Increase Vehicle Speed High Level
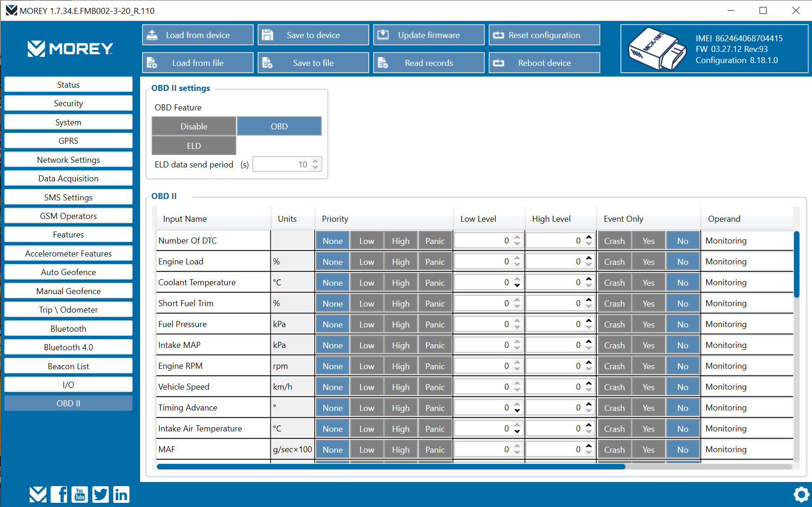The image size is (812, 507). click(x=589, y=383)
